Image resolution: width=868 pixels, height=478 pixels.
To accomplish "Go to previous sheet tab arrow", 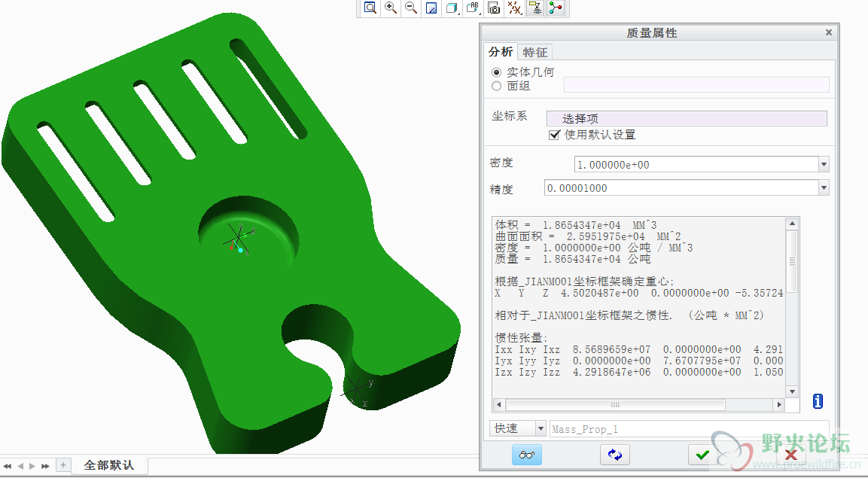I will [x=20, y=466].
